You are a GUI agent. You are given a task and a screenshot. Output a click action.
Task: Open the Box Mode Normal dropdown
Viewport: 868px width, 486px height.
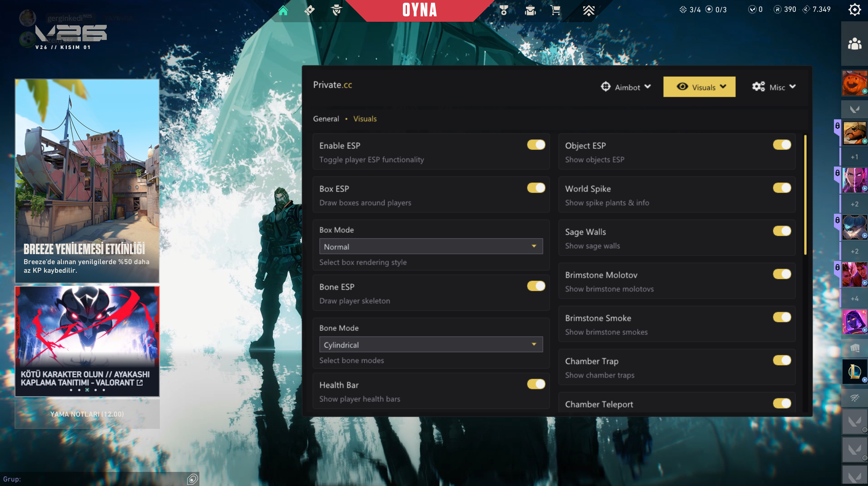(x=431, y=246)
